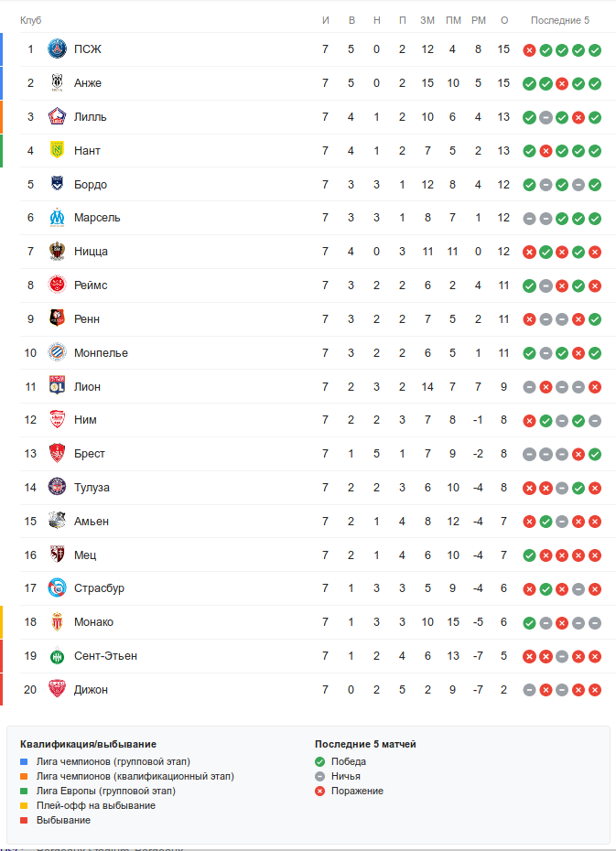Screen dimensions: 616x851
Task: Click Dijon's first of last-five result icon
Action: pos(529,690)
